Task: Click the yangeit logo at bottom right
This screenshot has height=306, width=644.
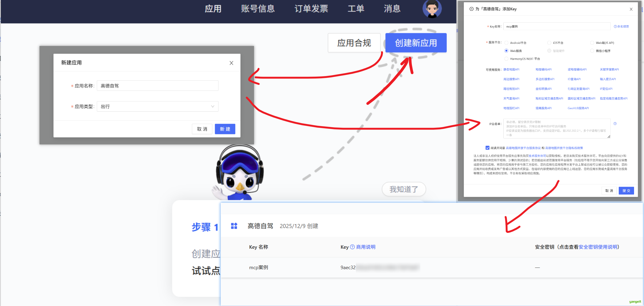Action: click(x=634, y=301)
